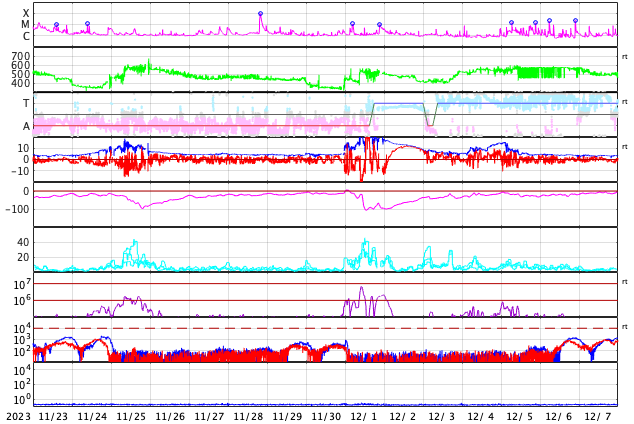
Task: Click the 12/ 7 date label
Action: 598,416
